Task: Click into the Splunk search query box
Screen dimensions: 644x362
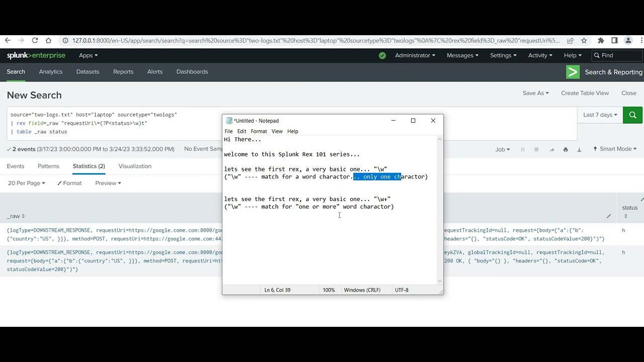Action: pyautogui.click(x=292, y=123)
